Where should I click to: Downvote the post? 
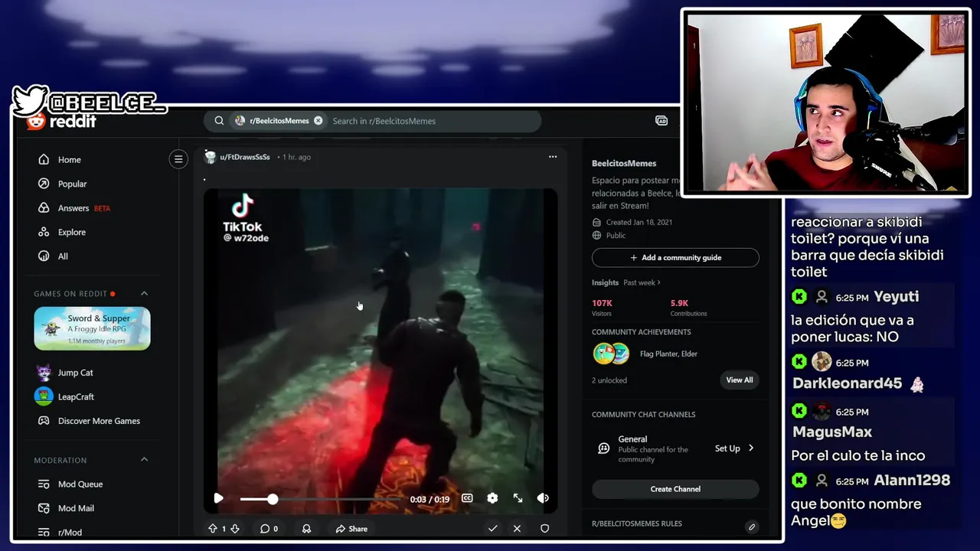(235, 529)
